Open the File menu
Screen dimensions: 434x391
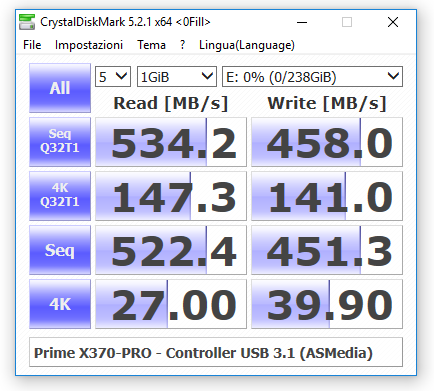click(x=32, y=45)
